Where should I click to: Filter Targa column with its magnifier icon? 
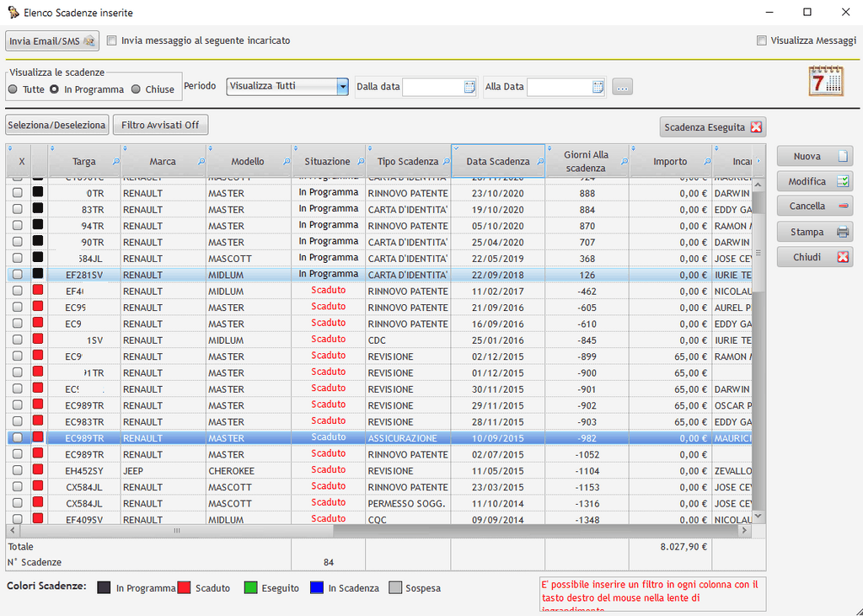(115, 162)
